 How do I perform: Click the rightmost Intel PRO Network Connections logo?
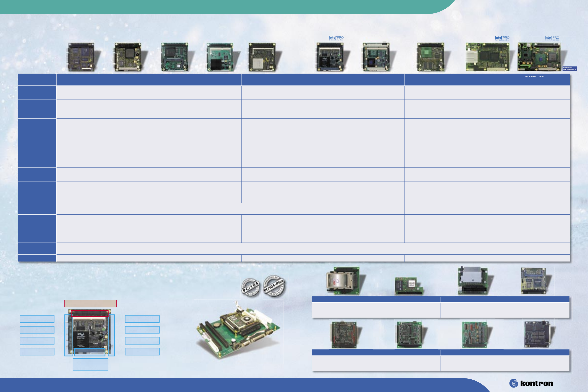pyautogui.click(x=552, y=38)
